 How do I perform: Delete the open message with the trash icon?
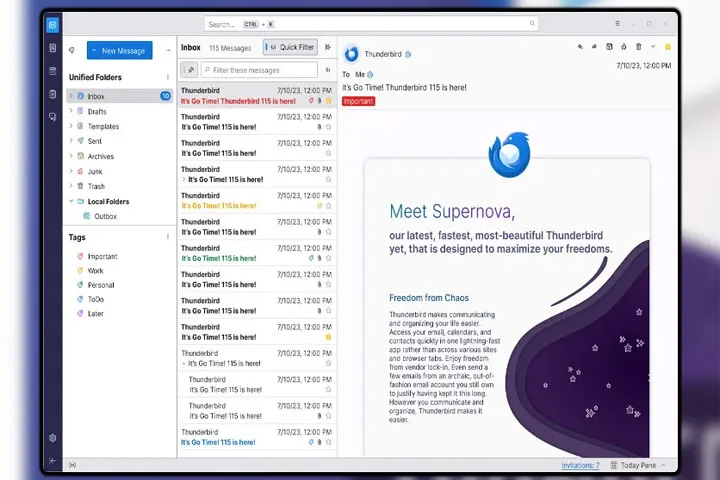click(x=639, y=46)
